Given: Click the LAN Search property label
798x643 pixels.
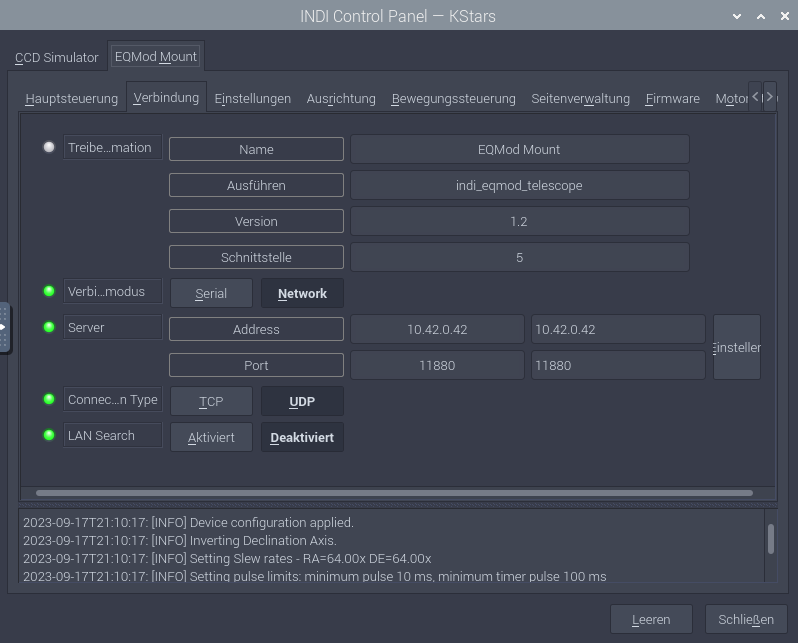Looking at the screenshot, I should pos(112,435).
